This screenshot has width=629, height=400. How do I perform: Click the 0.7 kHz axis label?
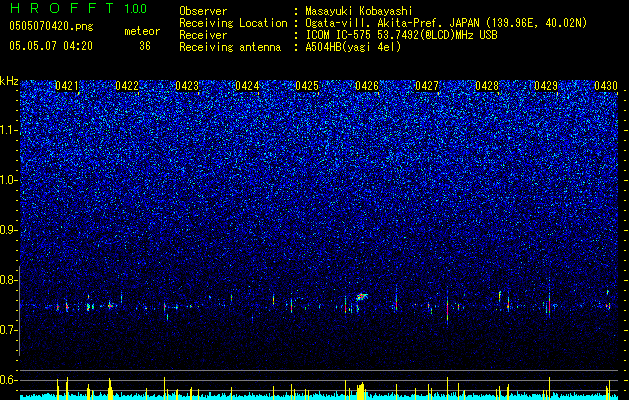point(9,330)
